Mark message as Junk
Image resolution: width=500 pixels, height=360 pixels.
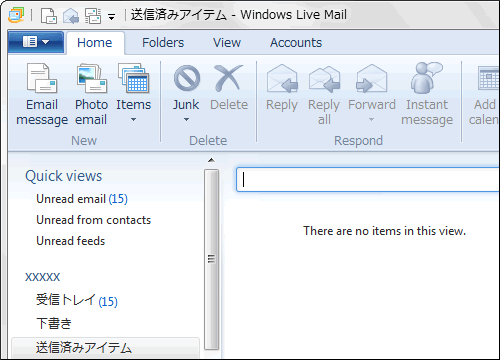pyautogui.click(x=186, y=87)
